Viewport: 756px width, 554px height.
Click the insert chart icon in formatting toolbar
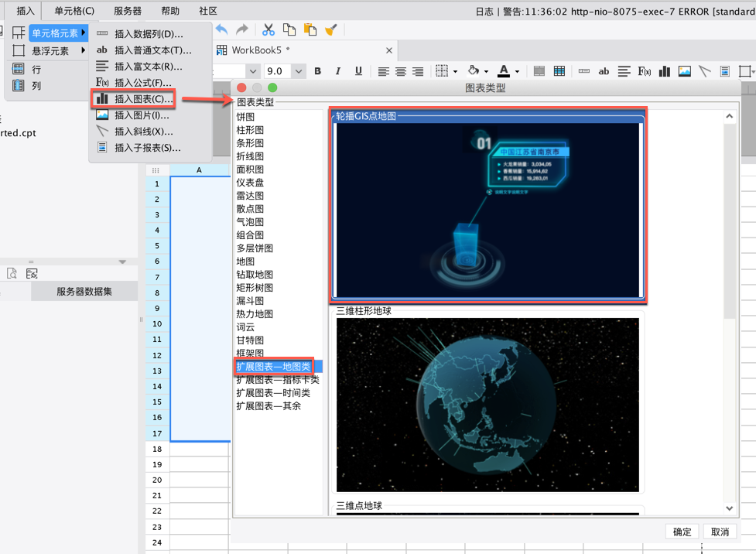point(664,71)
